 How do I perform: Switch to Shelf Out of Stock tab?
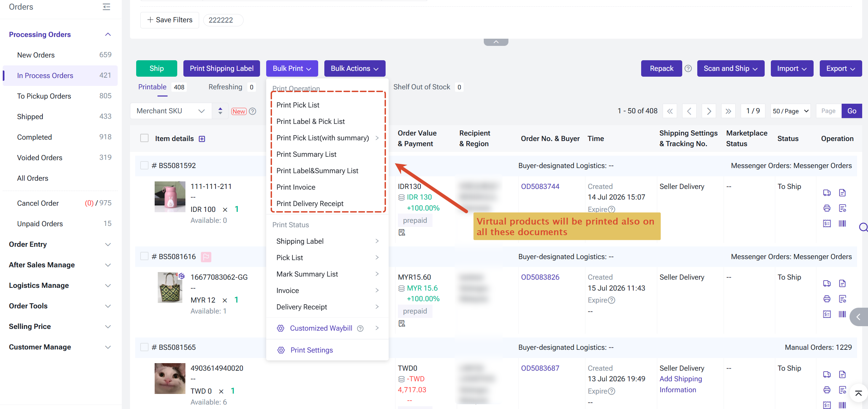[x=422, y=87]
